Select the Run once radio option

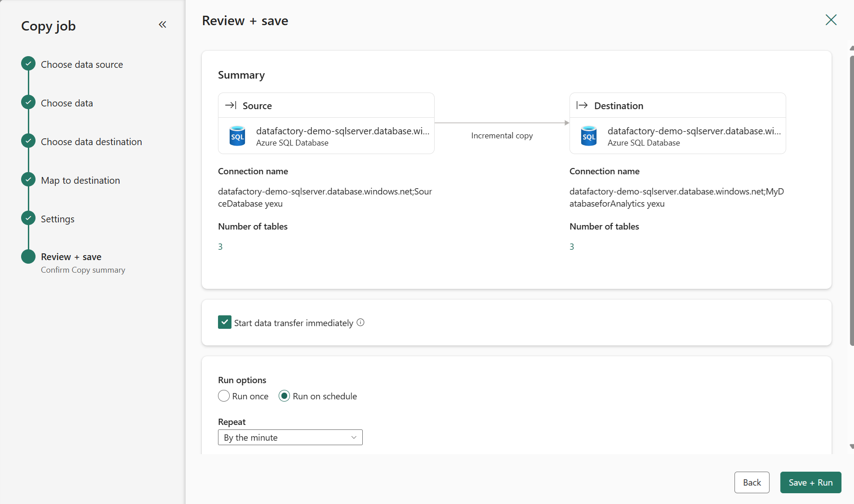224,396
